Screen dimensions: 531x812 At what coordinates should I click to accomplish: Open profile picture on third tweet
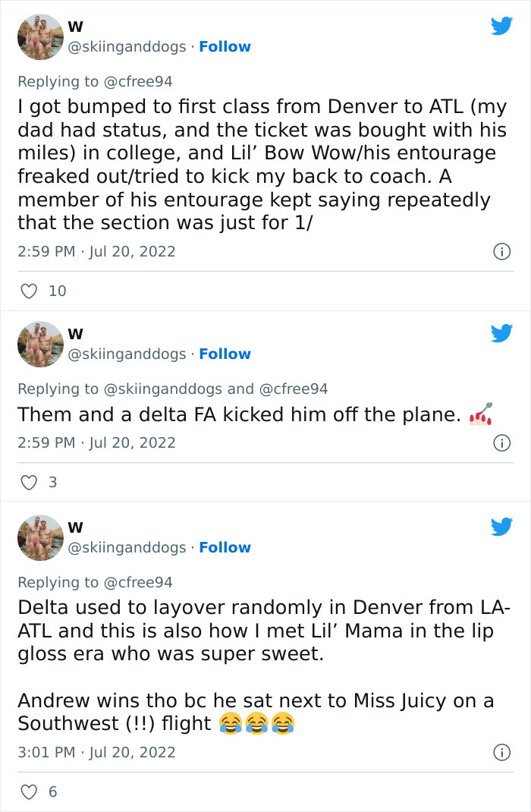coord(40,537)
